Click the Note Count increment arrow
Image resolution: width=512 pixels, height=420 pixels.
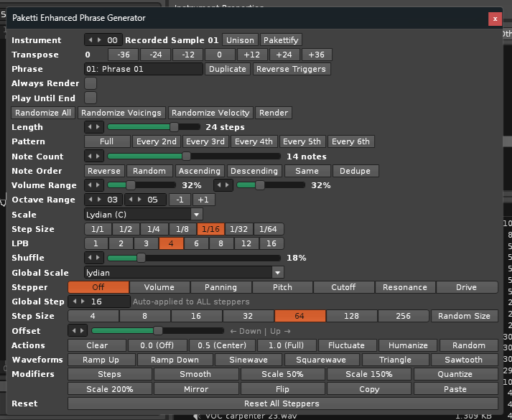(98, 157)
